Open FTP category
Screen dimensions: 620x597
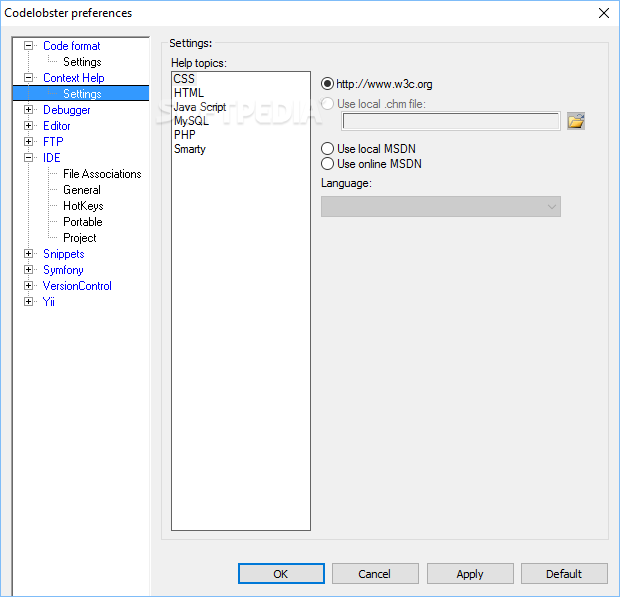coord(53,142)
